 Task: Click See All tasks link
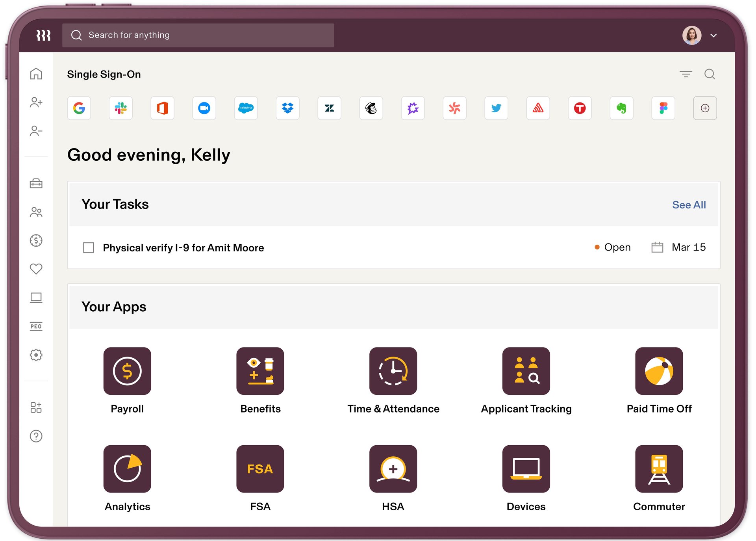point(689,205)
